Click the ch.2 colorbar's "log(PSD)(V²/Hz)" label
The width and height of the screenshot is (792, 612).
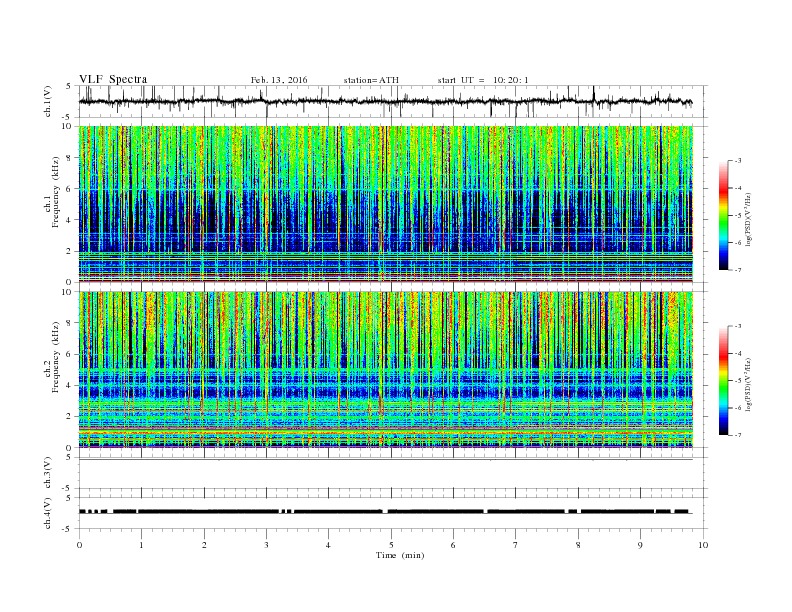click(x=748, y=385)
